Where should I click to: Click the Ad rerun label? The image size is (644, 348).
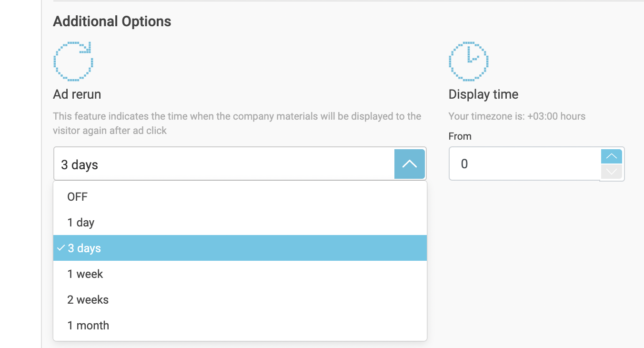tap(77, 94)
